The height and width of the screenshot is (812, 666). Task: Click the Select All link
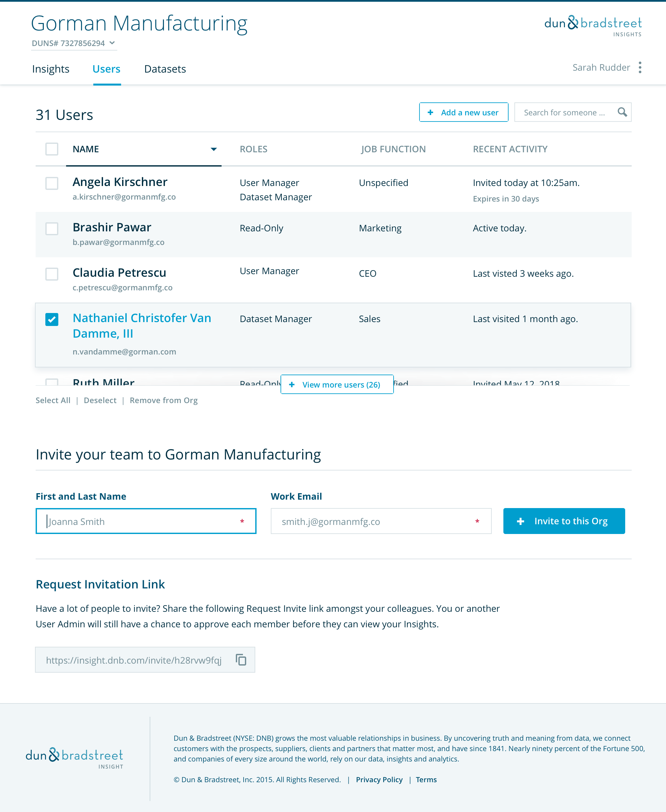[53, 400]
